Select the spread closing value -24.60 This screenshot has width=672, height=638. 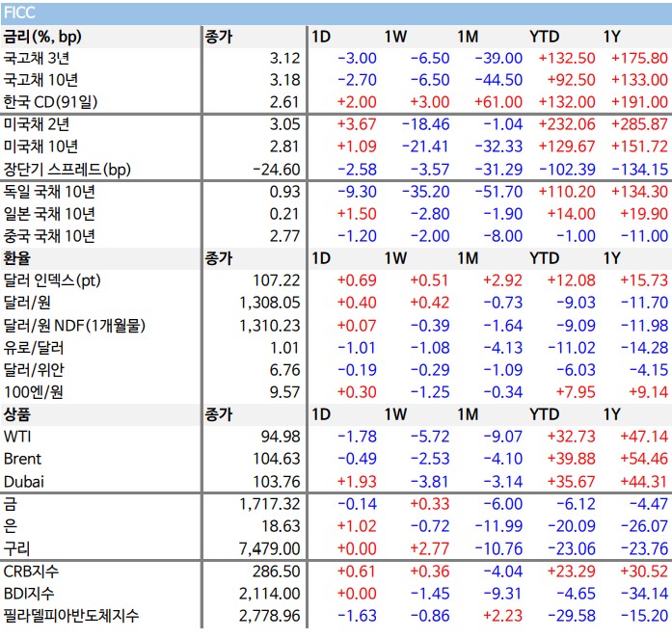(277, 170)
